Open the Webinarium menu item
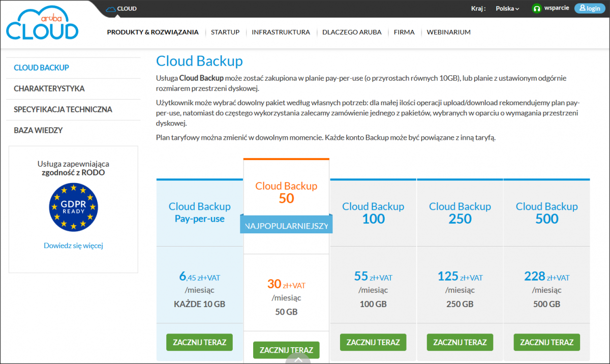The height and width of the screenshot is (364, 610). coord(448,32)
